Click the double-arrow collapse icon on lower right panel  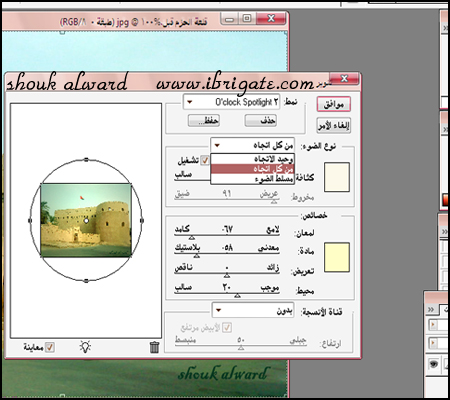pyautogui.click(x=431, y=309)
